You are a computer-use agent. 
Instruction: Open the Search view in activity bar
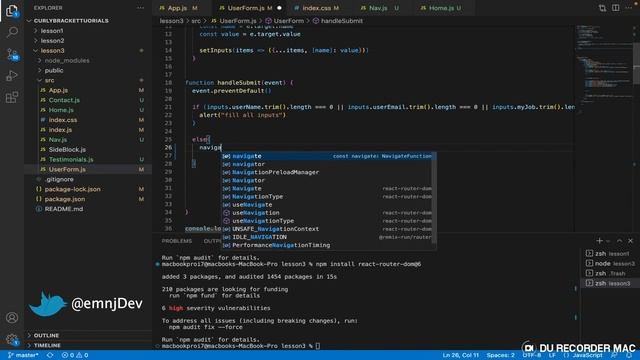point(12,32)
